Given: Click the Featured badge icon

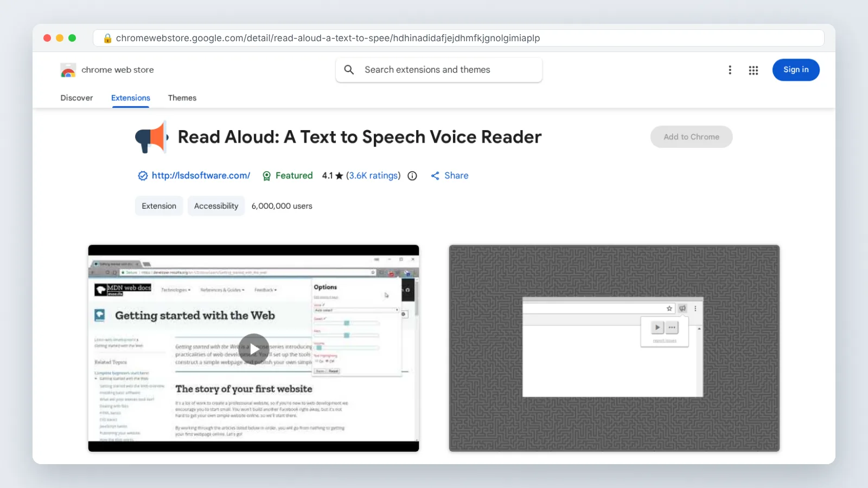Looking at the screenshot, I should (266, 176).
